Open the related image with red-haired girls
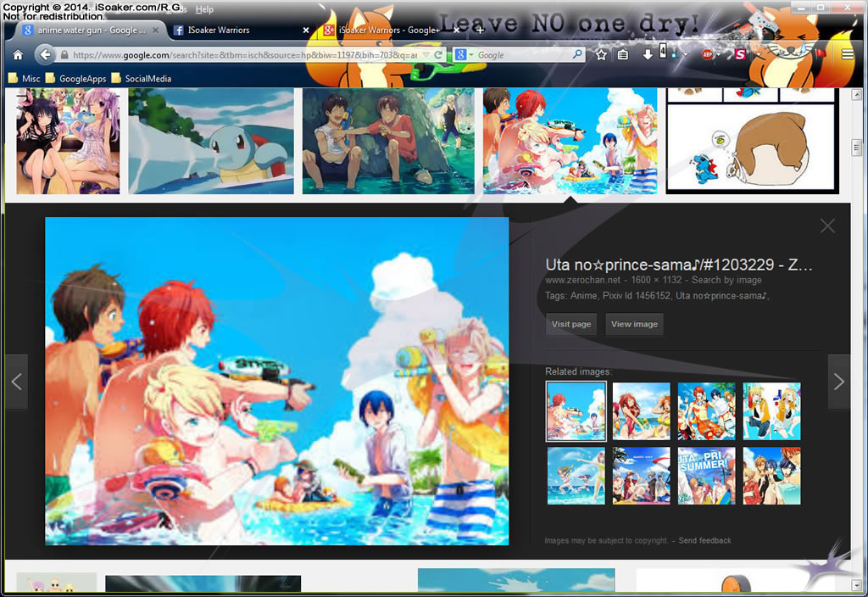Viewport: 868px width, 597px height. (x=642, y=411)
